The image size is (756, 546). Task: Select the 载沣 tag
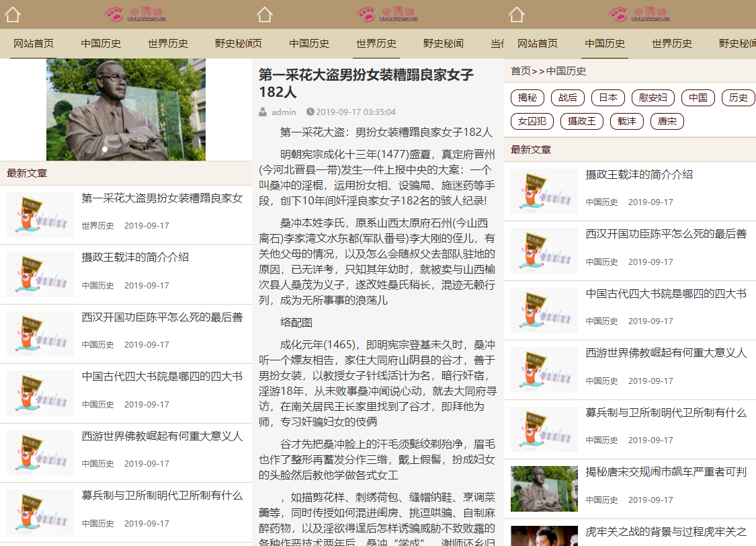[627, 122]
